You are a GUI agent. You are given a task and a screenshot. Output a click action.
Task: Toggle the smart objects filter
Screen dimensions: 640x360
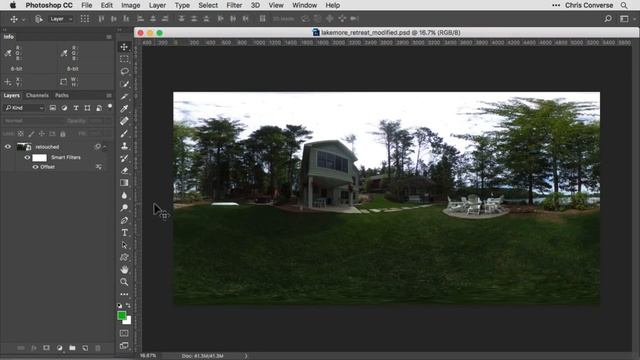click(x=99, y=108)
